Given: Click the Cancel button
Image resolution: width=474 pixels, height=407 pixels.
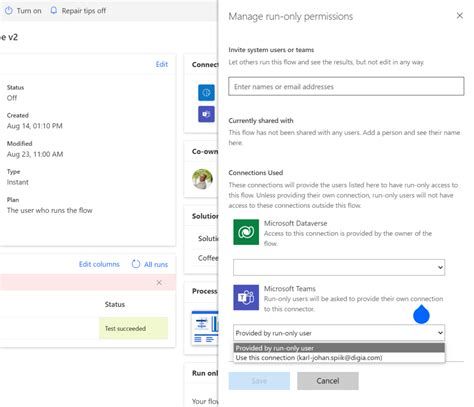Looking at the screenshot, I should (328, 381).
